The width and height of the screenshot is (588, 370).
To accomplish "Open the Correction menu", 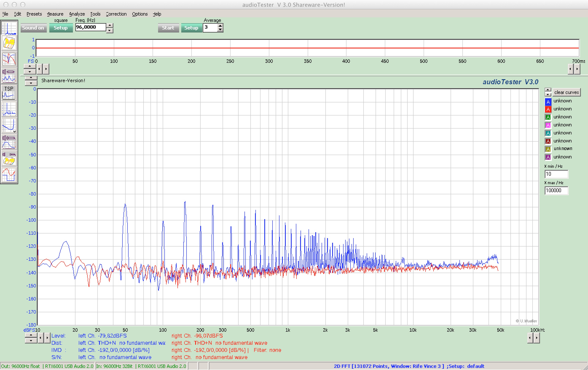I will coord(116,14).
